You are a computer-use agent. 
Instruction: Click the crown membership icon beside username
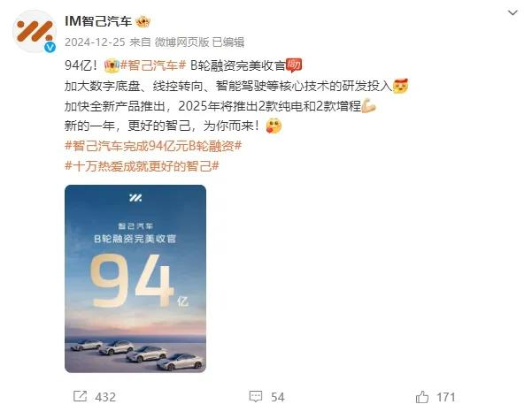click(x=143, y=22)
